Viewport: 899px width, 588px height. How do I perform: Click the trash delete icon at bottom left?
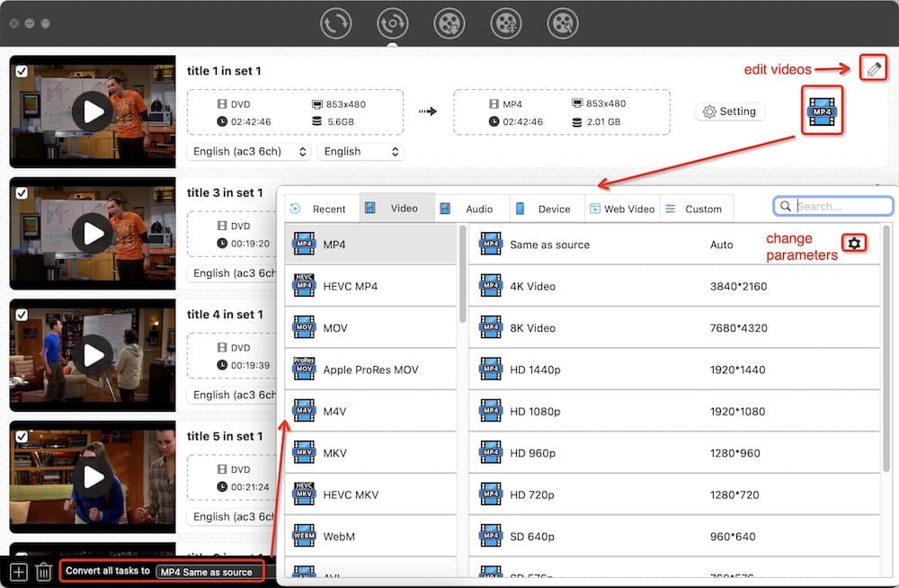43,570
